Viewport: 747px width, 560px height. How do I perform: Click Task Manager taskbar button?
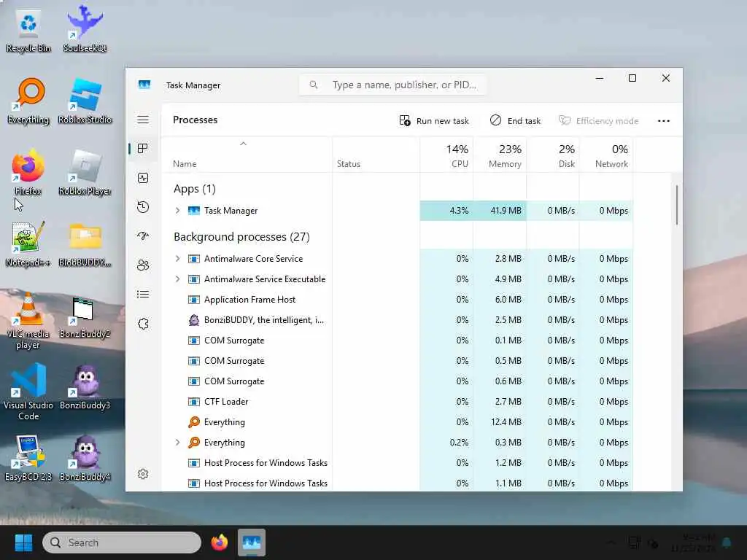click(x=252, y=542)
